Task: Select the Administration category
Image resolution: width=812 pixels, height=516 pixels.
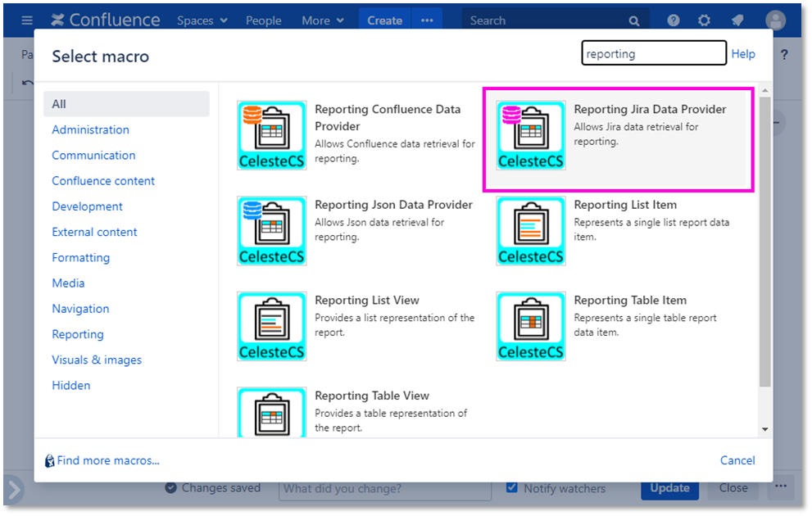Action: click(90, 130)
